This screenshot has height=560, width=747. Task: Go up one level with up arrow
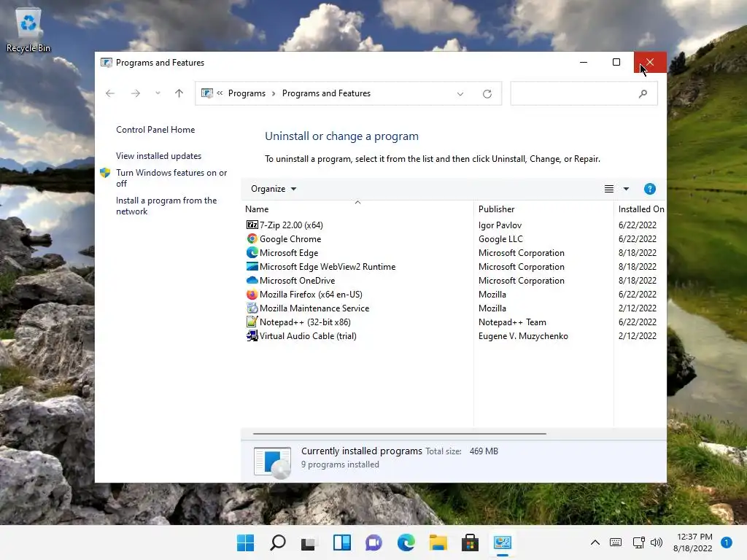[179, 93]
